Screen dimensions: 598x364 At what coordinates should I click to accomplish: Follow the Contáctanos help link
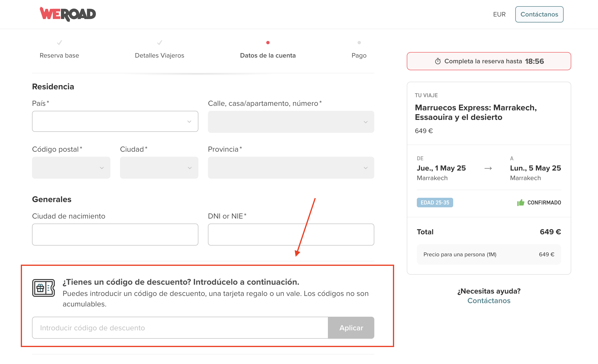coord(489,300)
